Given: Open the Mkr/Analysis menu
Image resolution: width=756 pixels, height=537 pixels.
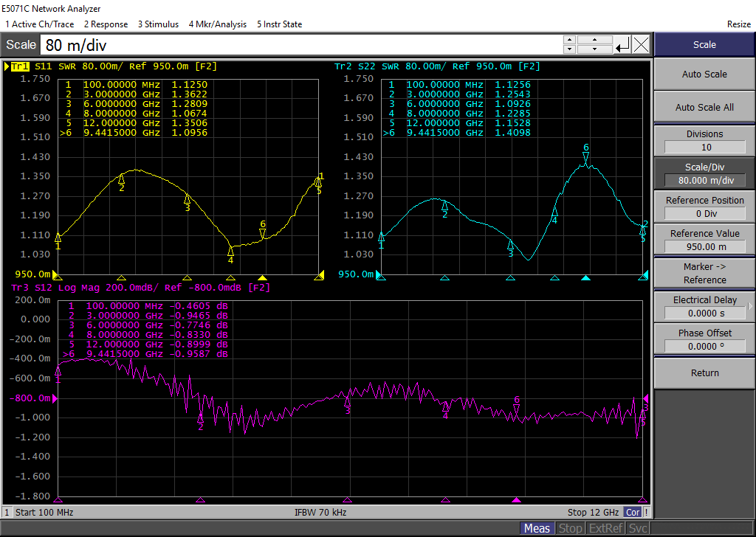Looking at the screenshot, I should [x=218, y=24].
